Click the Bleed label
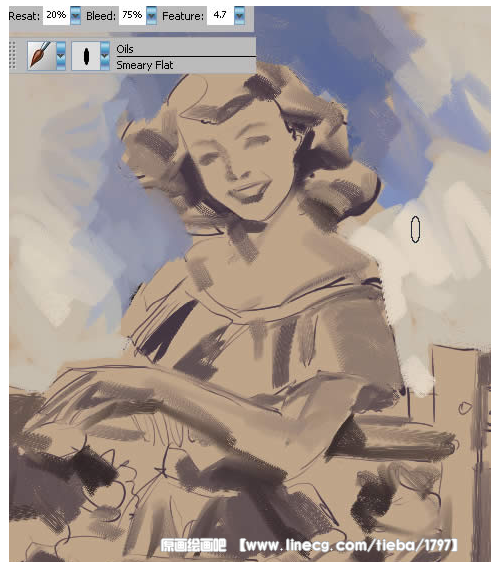 coord(101,16)
